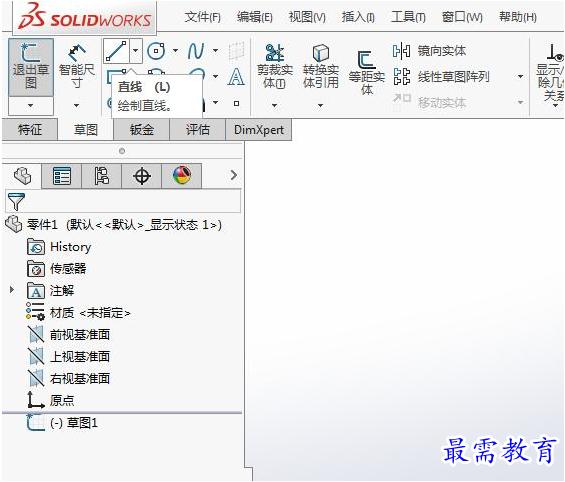
Task: Click the Exit Sketch (退出草图) button
Action: (31, 67)
